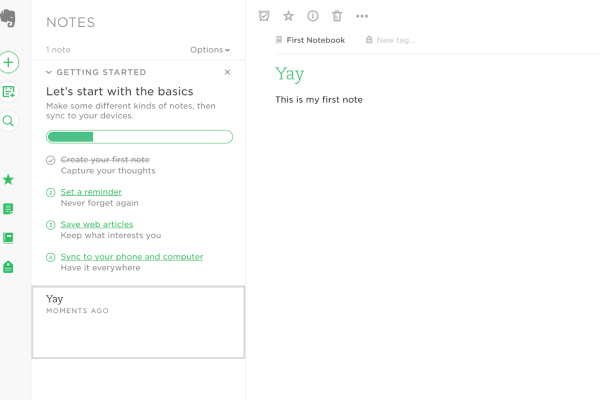
Task: Create a new note with plus button
Action: [8, 62]
